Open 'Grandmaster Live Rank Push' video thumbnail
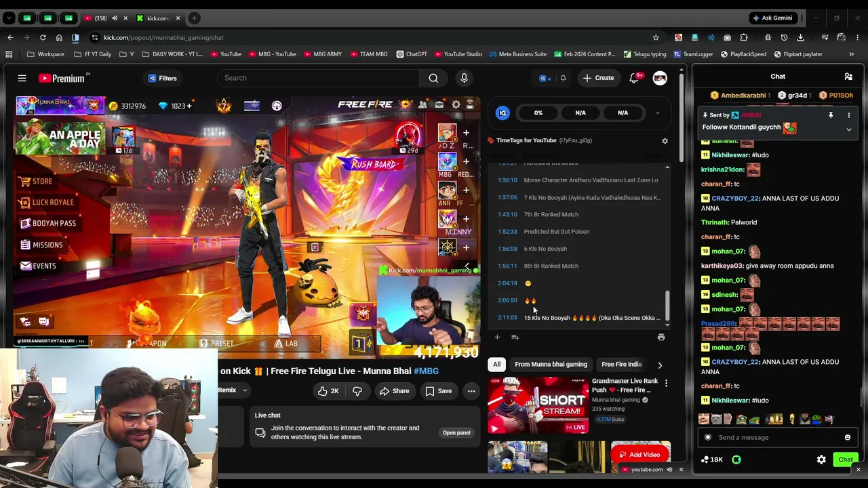 coord(538,405)
